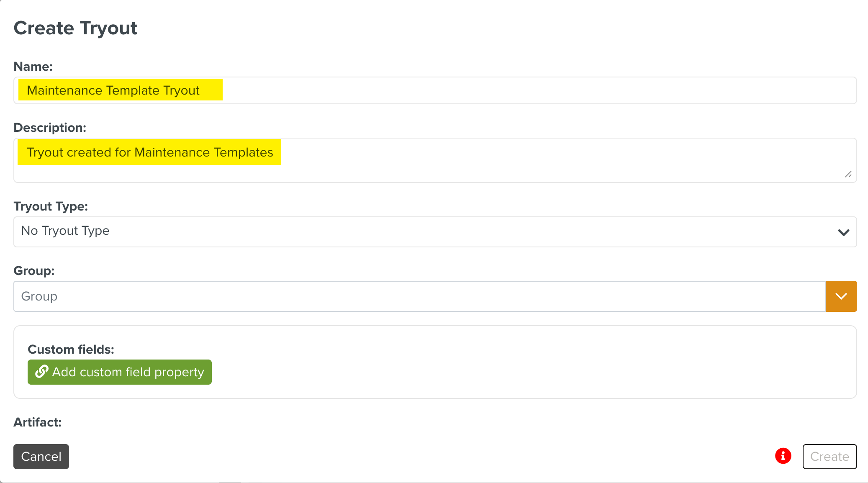This screenshot has height=483, width=868.
Task: Click the Description: field label
Action: tap(50, 128)
